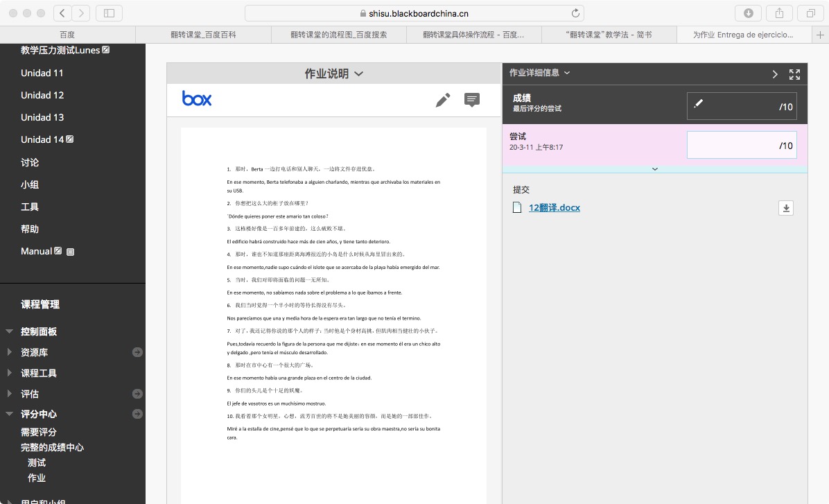Image resolution: width=829 pixels, height=504 pixels.
Task: Expand the chevron below the attempt row
Action: click(655, 168)
